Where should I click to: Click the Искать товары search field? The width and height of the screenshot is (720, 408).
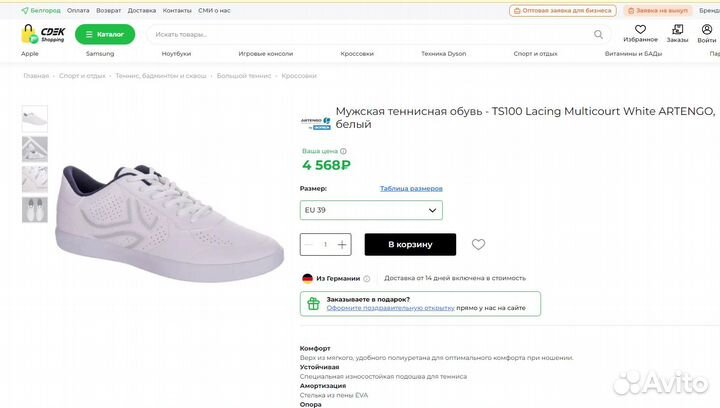tap(370, 34)
